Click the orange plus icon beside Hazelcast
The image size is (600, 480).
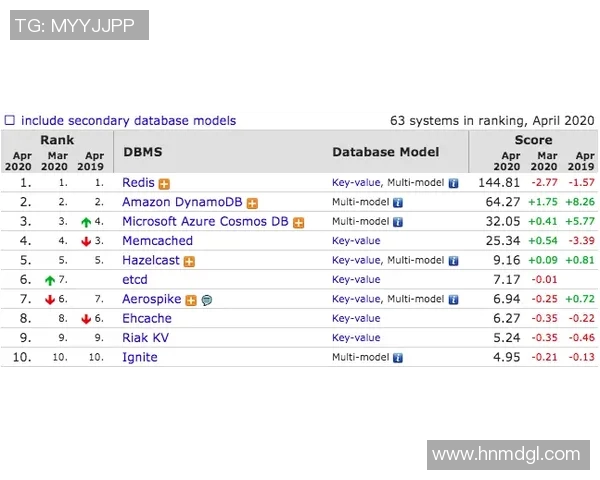189,261
